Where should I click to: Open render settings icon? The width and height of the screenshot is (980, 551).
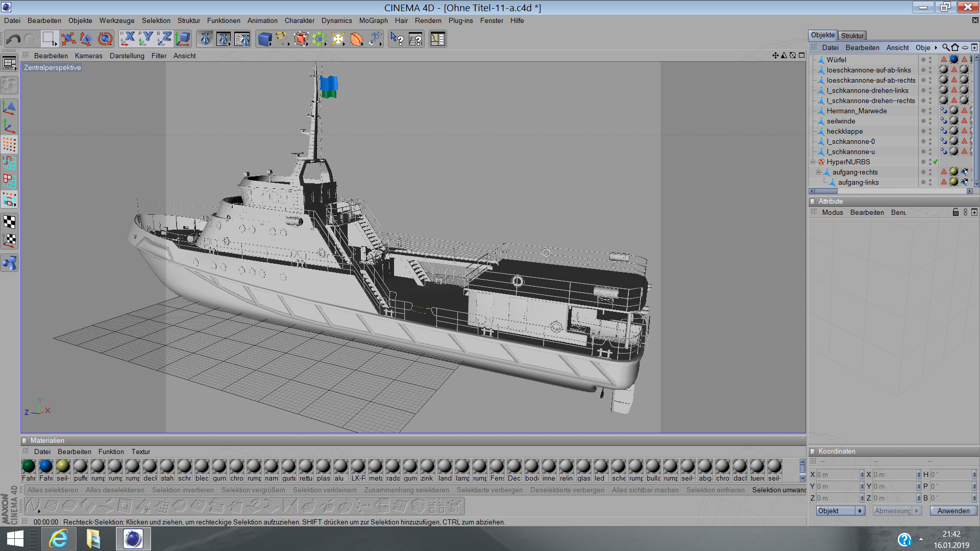242,39
